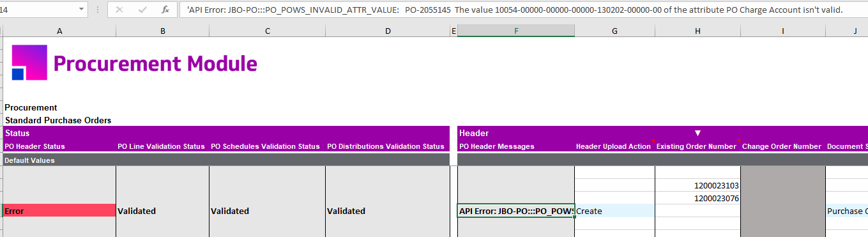Open the Name Box dropdown arrow
Screen dimensions: 868x237
pyautogui.click(x=81, y=10)
